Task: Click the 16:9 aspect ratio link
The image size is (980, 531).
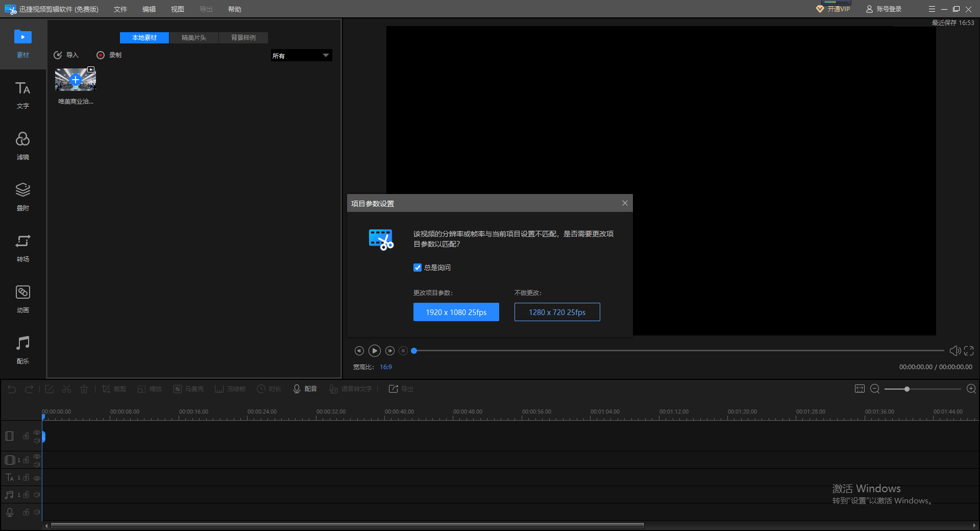Action: pyautogui.click(x=386, y=367)
